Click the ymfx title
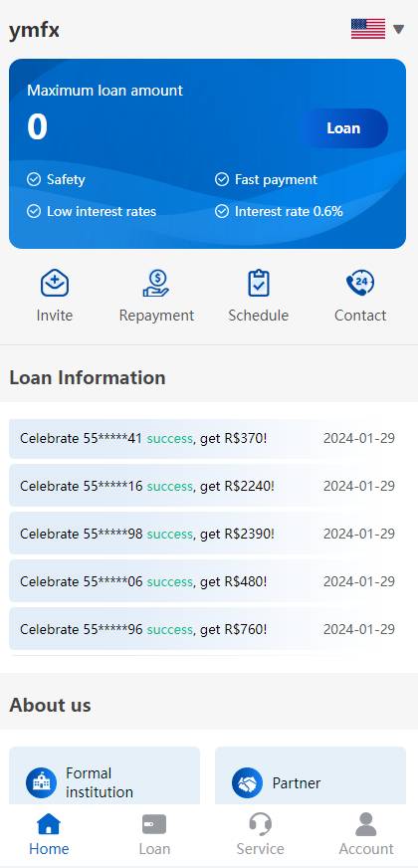 pos(34,29)
